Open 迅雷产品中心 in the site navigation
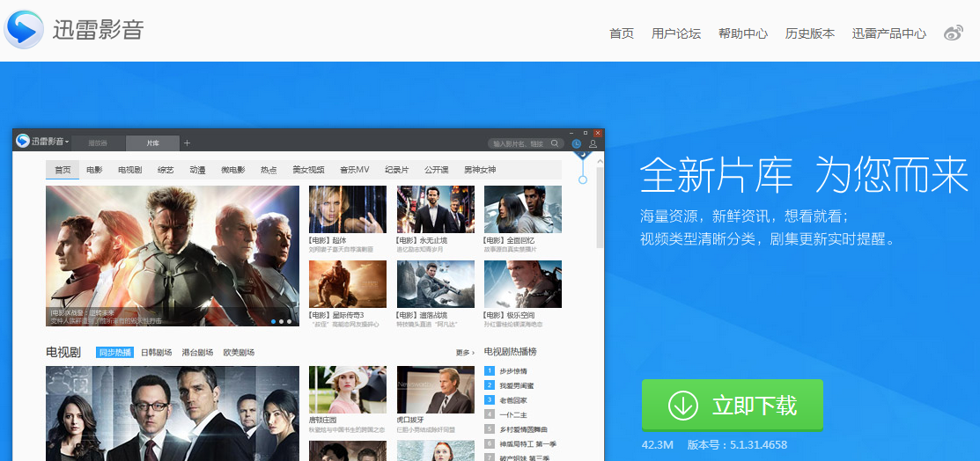Screen dimensions: 980x461 888,33
